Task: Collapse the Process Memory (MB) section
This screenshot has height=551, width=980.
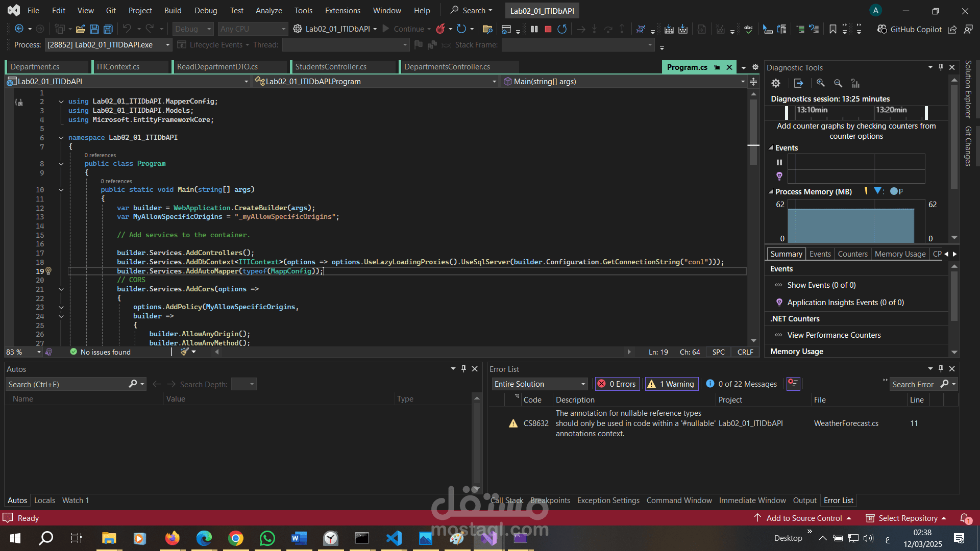Action: [x=771, y=192]
